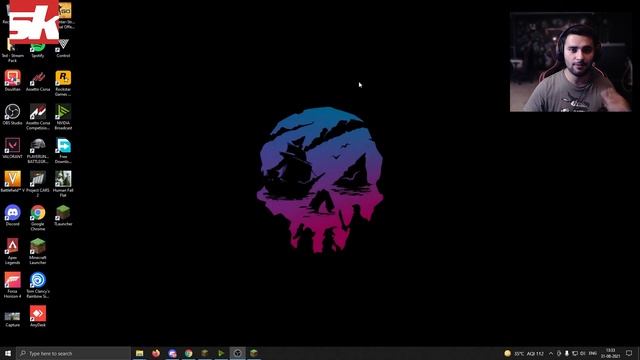The width and height of the screenshot is (640, 360).
Task: Open the NVIDIA Broadcast shortcut
Action: pos(63,117)
